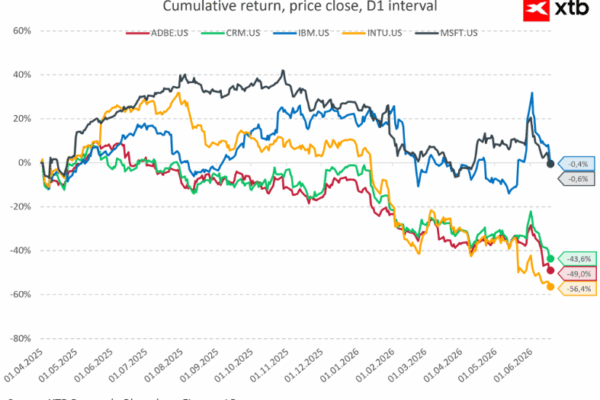Select the INTU.US legend entry
The image size is (600, 400).
pyautogui.click(x=372, y=33)
